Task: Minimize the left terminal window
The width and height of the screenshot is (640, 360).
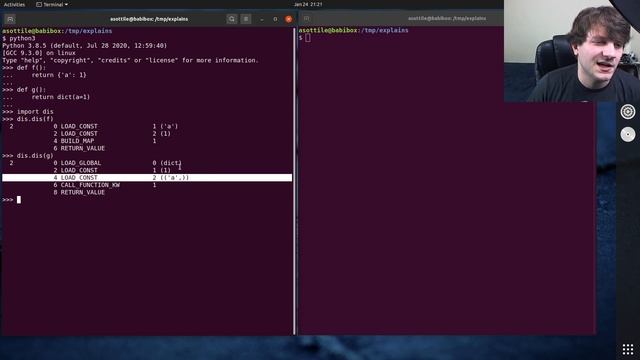Action: pyautogui.click(x=262, y=19)
